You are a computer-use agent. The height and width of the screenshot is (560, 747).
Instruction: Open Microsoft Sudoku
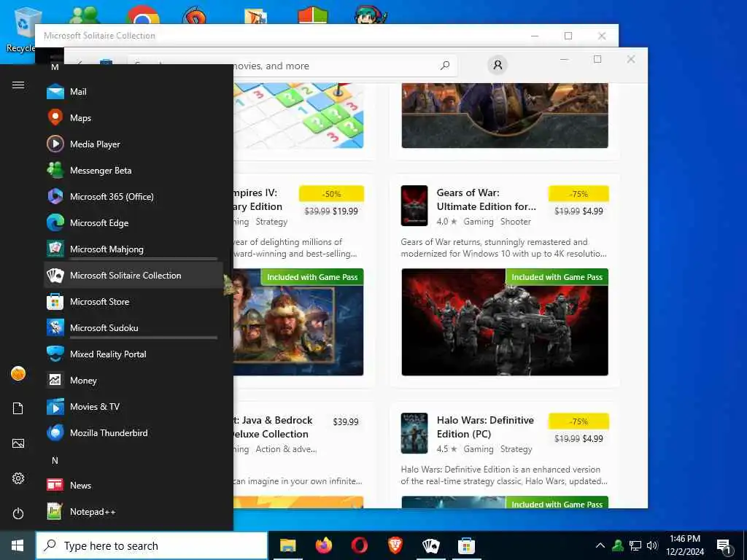tap(133, 327)
